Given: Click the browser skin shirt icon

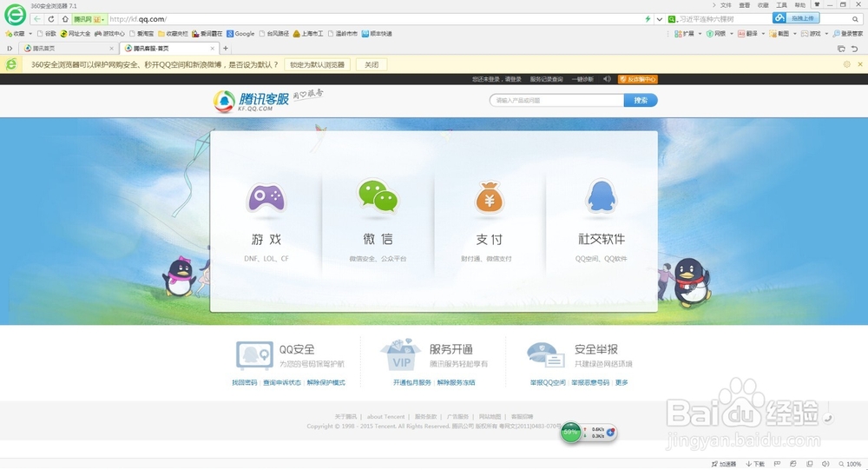Looking at the screenshot, I should pos(817,4).
